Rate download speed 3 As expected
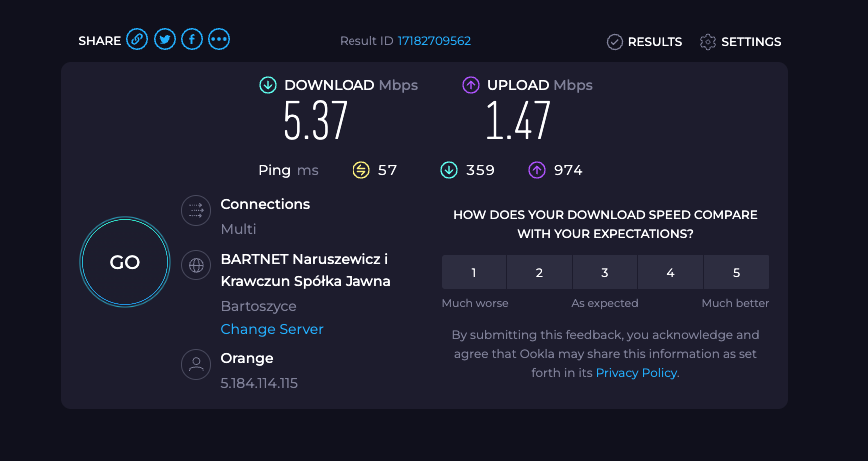This screenshot has height=461, width=868. (x=605, y=272)
